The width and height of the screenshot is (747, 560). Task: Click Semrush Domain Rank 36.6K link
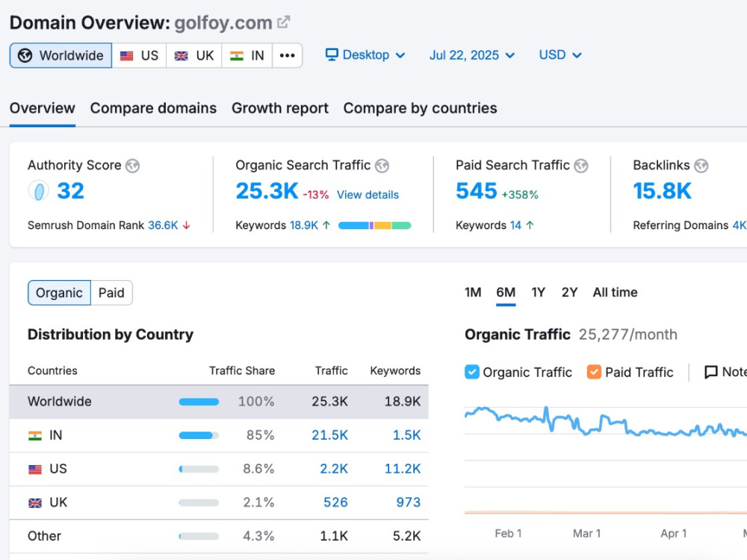tap(163, 225)
